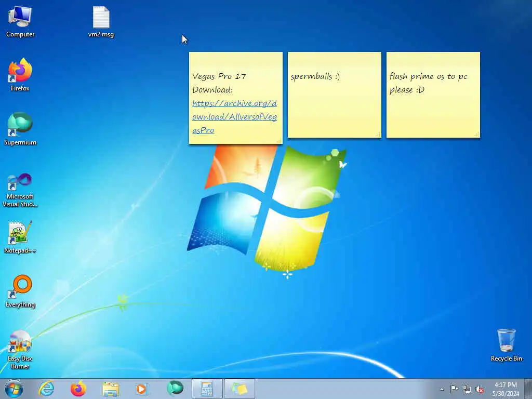Viewport: 532px width, 399px height.
Task: Select the Computer desktop icon
Action: click(x=20, y=21)
